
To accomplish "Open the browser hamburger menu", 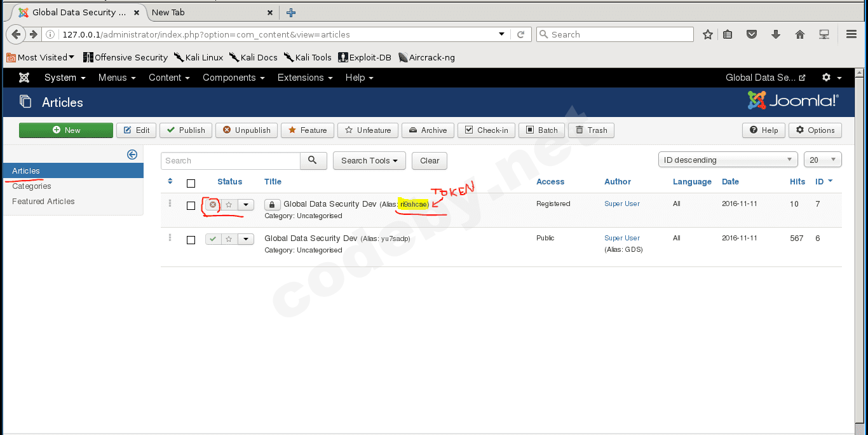I will point(851,34).
